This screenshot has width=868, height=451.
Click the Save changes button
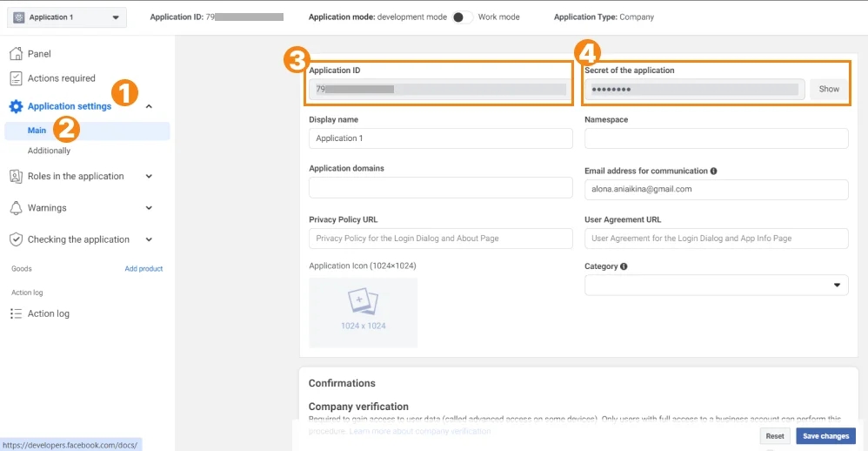click(825, 436)
